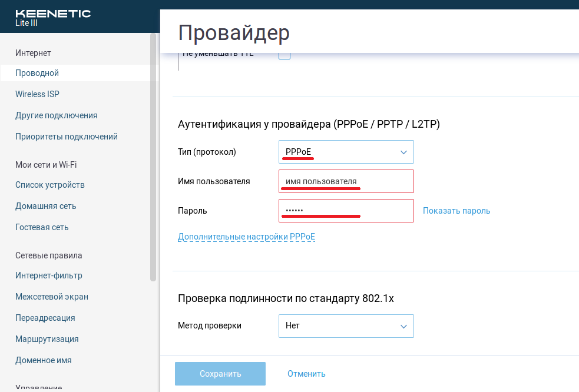Open Приоритеты подключений page
This screenshot has height=392, width=579.
(67, 137)
